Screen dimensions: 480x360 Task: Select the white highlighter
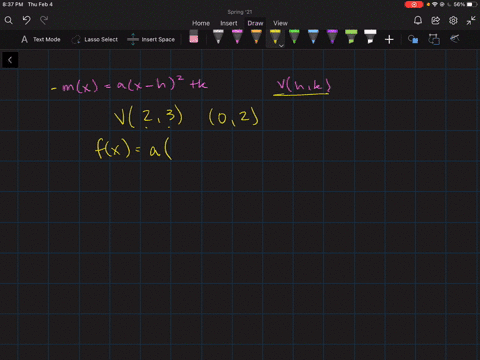[370, 37]
